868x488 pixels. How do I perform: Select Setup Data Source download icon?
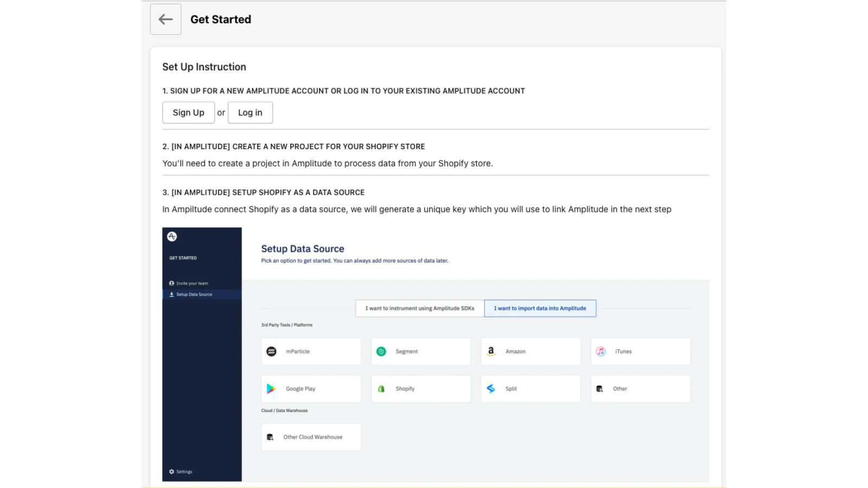[x=171, y=294]
